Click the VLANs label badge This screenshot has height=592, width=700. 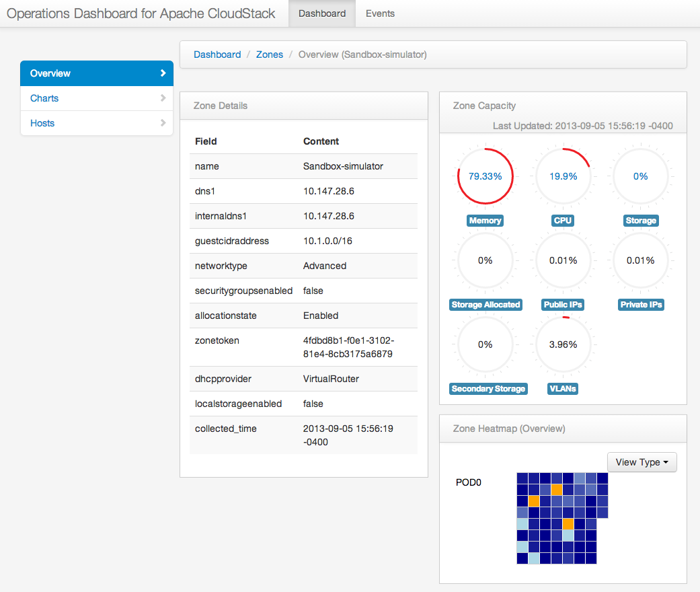(563, 389)
